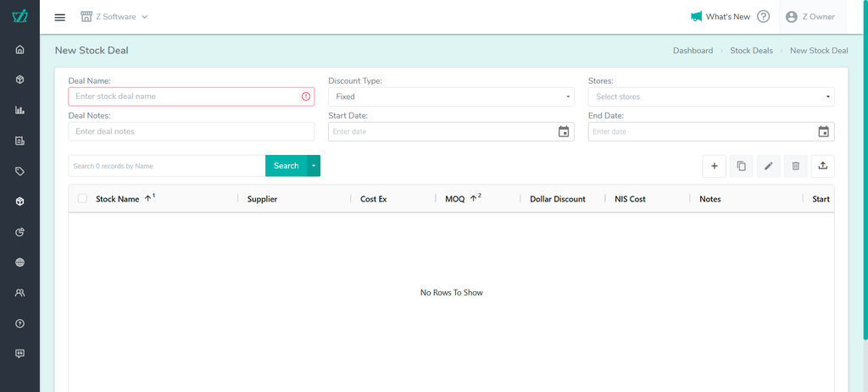Tick the select-all checkbox in table header
The height and width of the screenshot is (392, 868).
coord(82,199)
